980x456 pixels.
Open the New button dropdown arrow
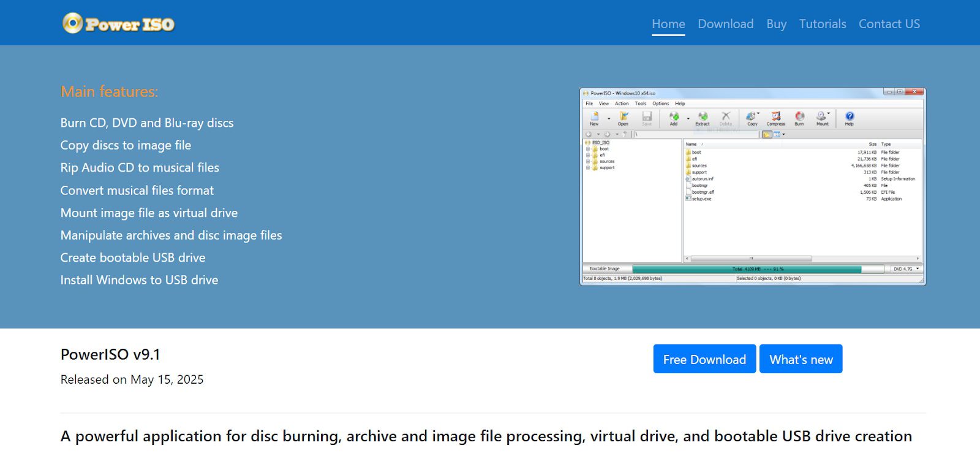point(609,118)
